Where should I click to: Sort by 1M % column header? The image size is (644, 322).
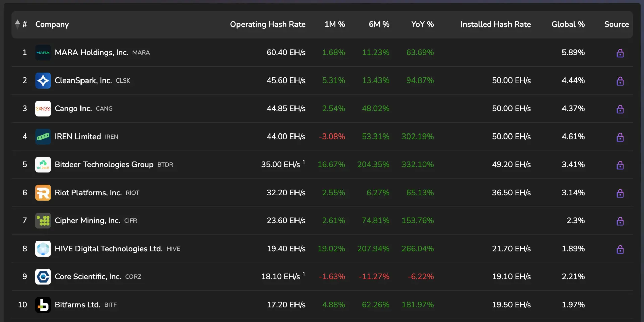click(x=334, y=24)
